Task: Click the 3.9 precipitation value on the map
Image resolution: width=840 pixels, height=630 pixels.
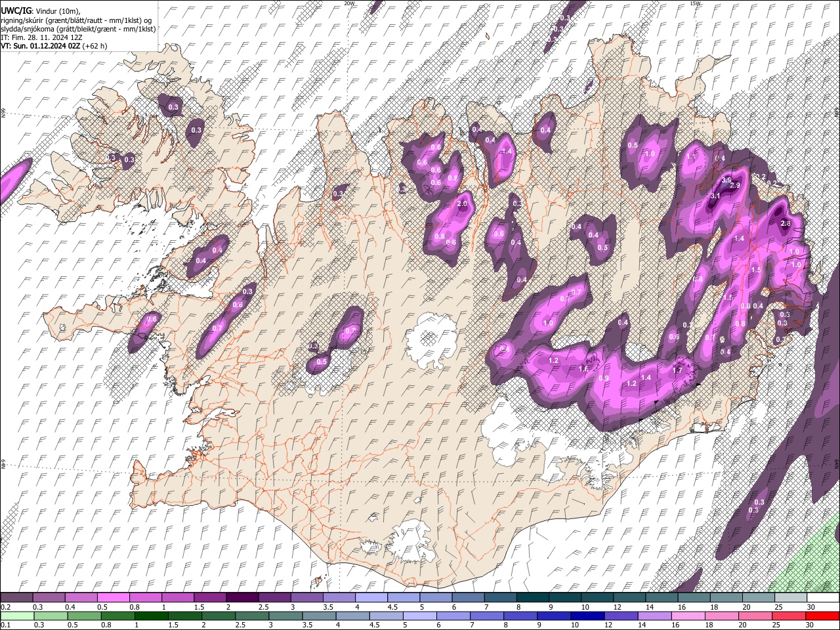Action: pyautogui.click(x=726, y=180)
